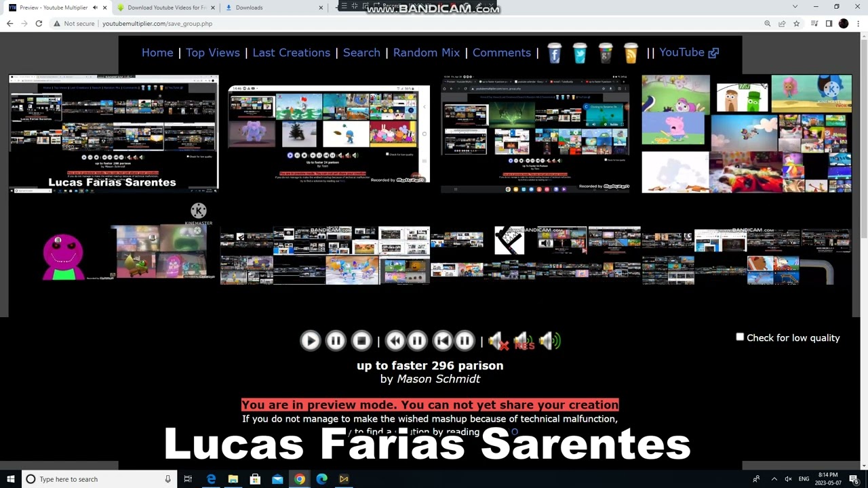The image size is (868, 488).
Task: Open the Chrome three-dot menu
Action: [x=859, y=24]
